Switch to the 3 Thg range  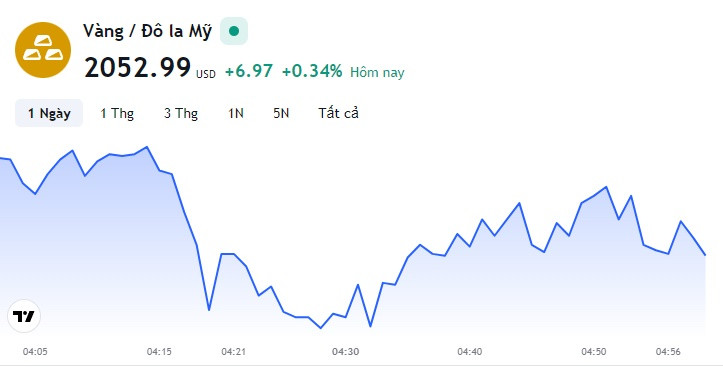181,113
